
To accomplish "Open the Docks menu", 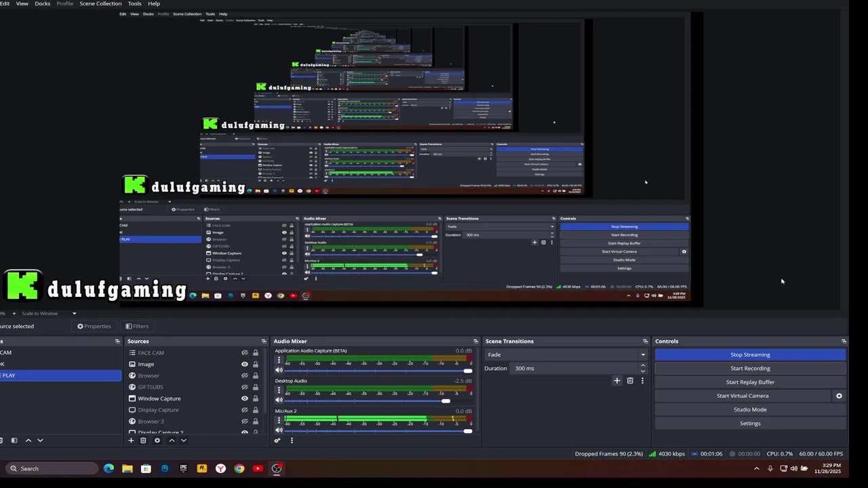I will pyautogui.click(x=43, y=3).
